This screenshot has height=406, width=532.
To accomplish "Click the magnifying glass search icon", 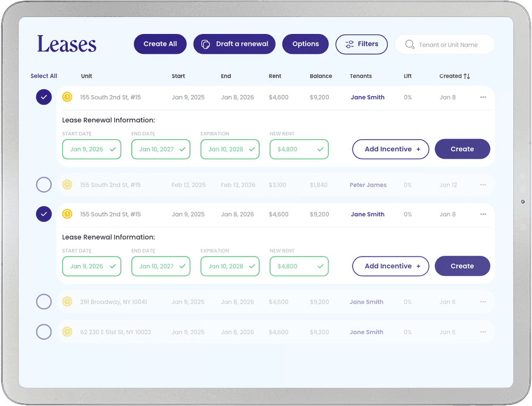I will click(410, 45).
